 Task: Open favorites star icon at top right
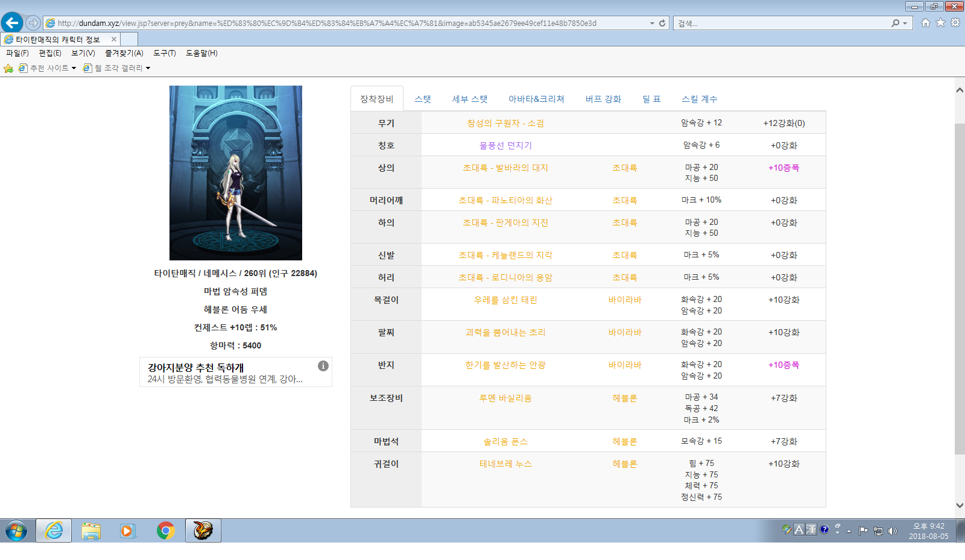tap(940, 23)
